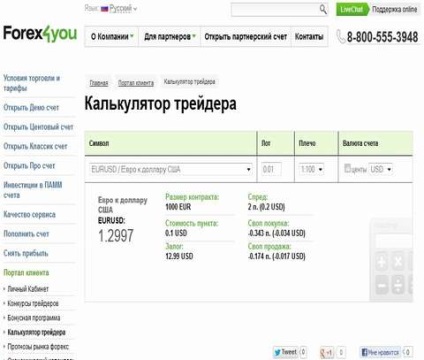Toggle the cents checkbox
The width and height of the screenshot is (424, 360).
tap(347, 168)
